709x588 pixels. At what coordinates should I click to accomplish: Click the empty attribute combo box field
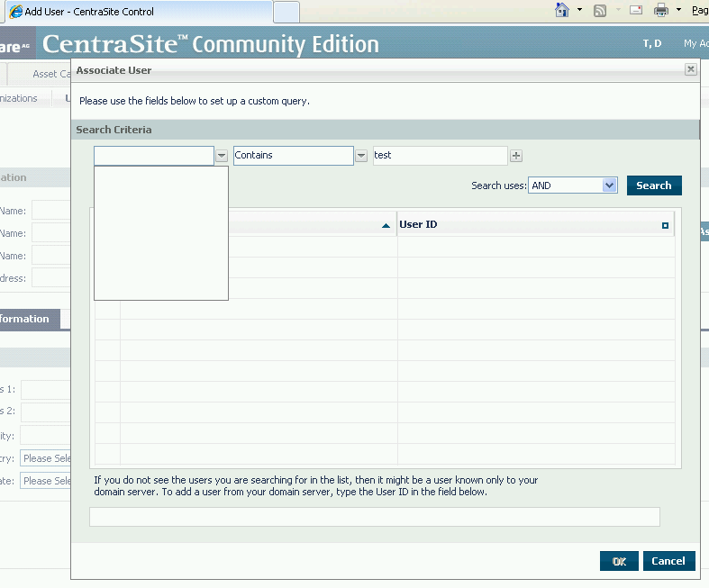(x=154, y=156)
